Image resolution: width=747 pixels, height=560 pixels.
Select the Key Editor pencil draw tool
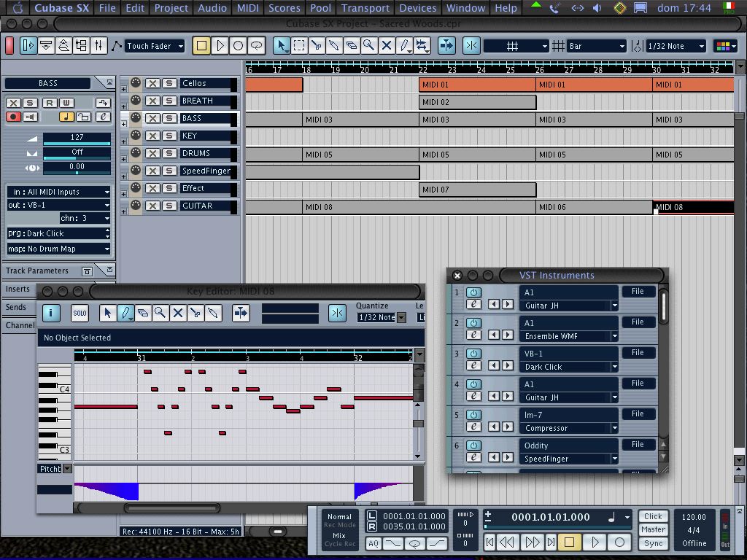pyautogui.click(x=125, y=313)
